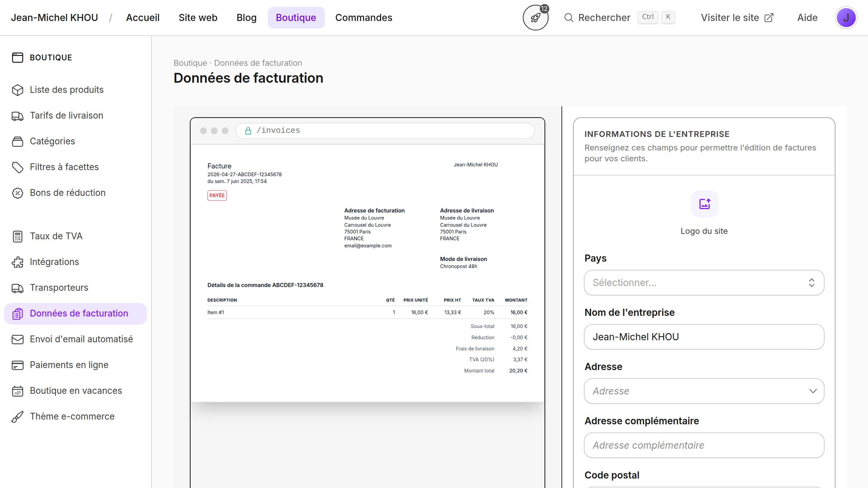Open Paiements en ligne in sidebar
Viewport: 868px width, 488px height.
click(69, 365)
